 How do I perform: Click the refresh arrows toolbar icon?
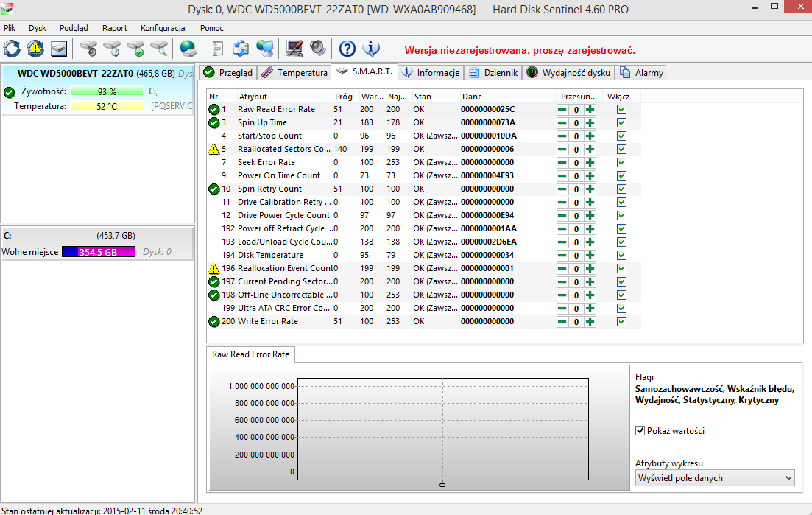(12, 49)
